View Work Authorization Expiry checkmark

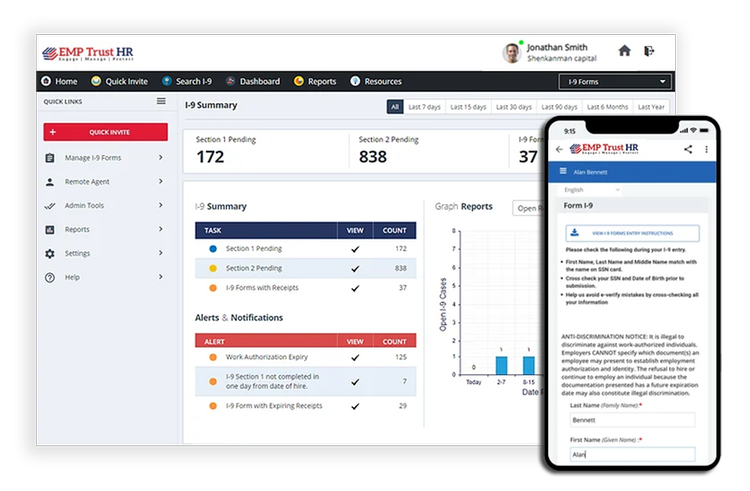pyautogui.click(x=355, y=358)
